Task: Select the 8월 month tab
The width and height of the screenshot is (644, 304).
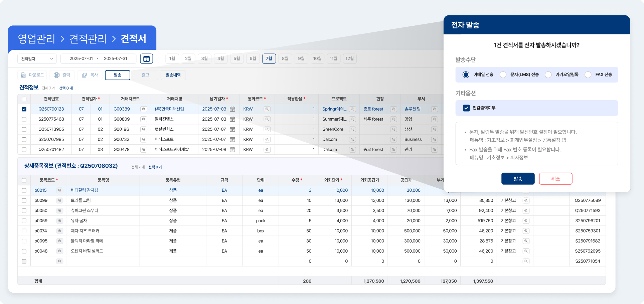Action: 285,59
